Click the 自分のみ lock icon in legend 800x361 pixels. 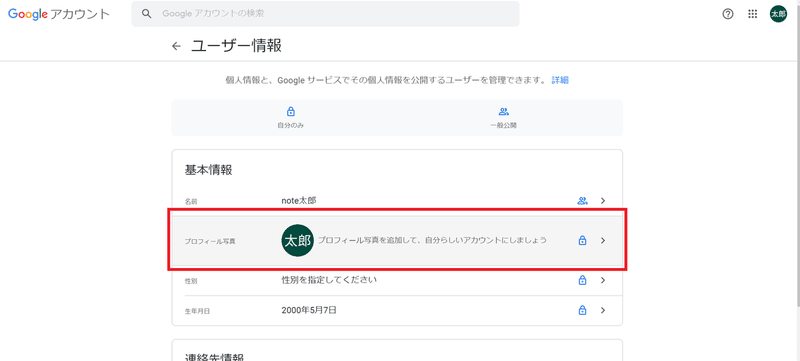click(x=291, y=111)
